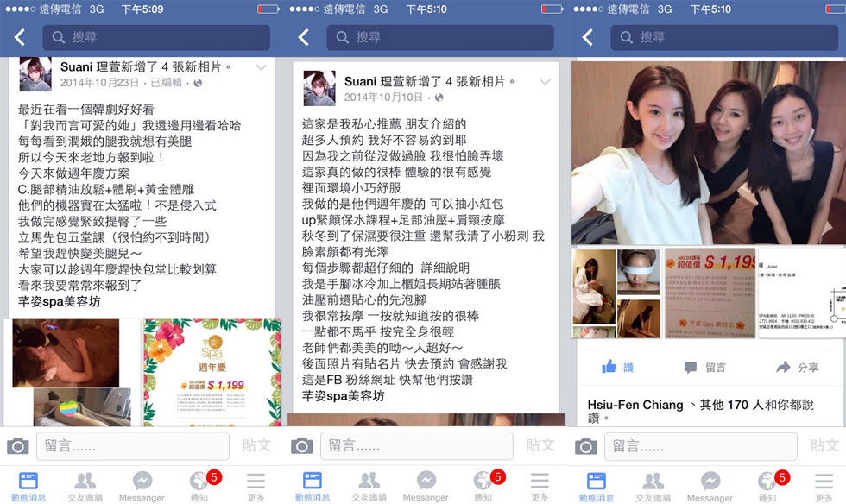Tap the Suani profile picture on the October 10 post
This screenshot has width=846, height=504.
tap(319, 88)
